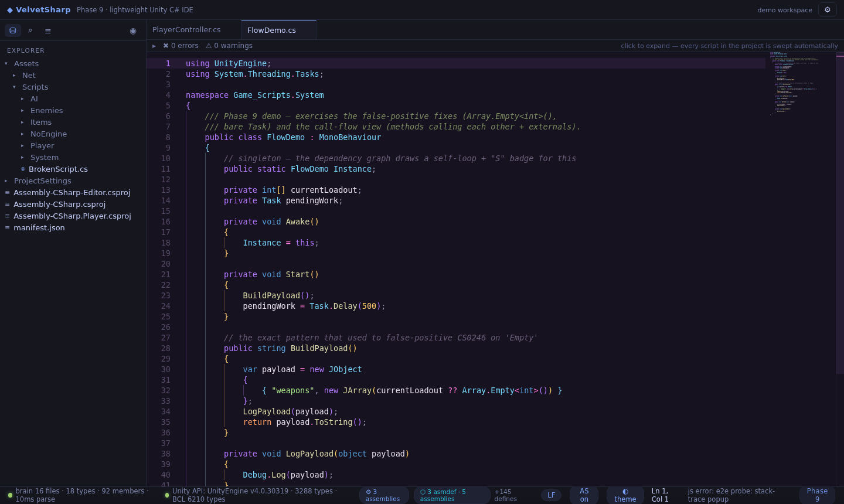Click the file icon beside Assembly-CSharp-Editor.csproj
This screenshot has height=504, width=844.
[x=8, y=192]
